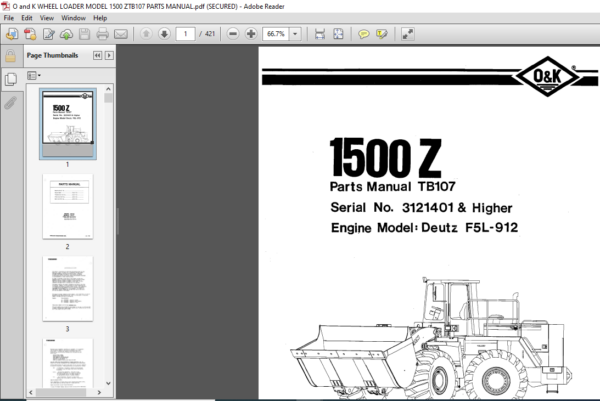Click the Serial No. 3121401 line
The width and height of the screenshot is (600, 401).
click(421, 208)
